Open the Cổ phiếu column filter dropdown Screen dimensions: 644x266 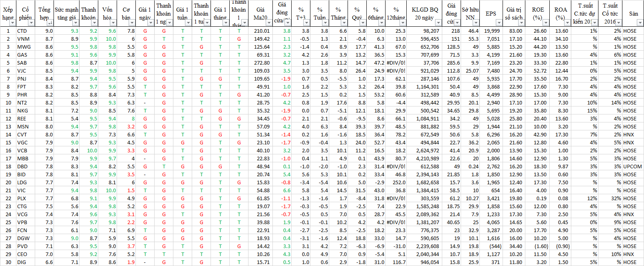pyautogui.click(x=32, y=23)
